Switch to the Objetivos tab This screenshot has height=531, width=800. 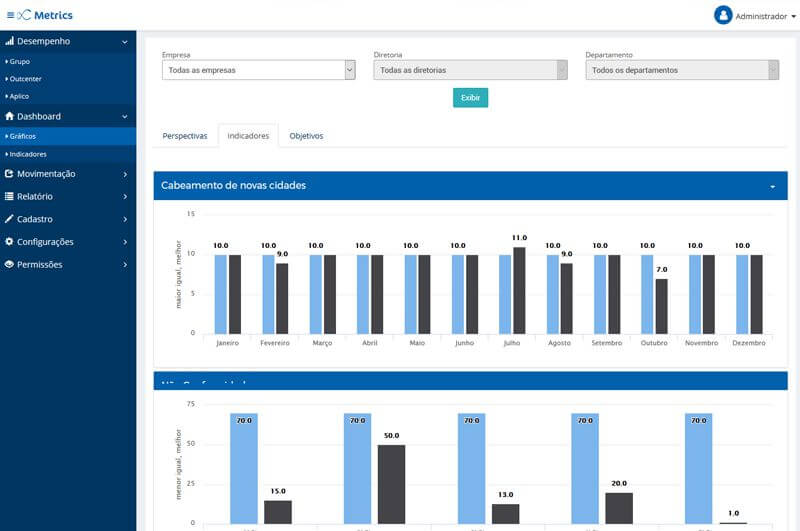306,136
